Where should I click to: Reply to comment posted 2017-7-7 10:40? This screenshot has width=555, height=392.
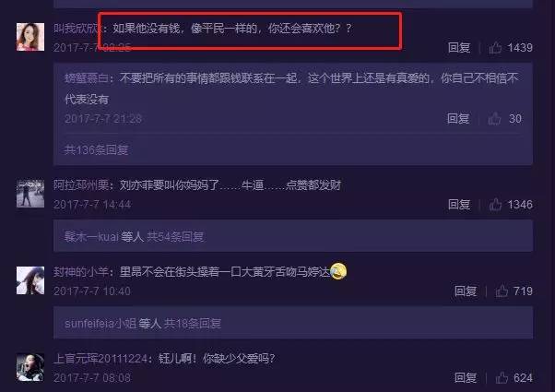(466, 291)
